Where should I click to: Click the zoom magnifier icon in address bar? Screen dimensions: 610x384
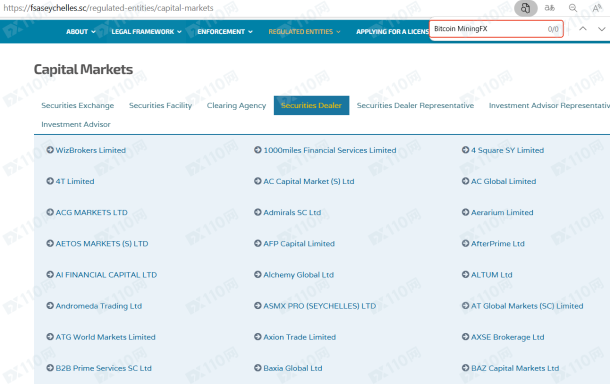point(573,8)
